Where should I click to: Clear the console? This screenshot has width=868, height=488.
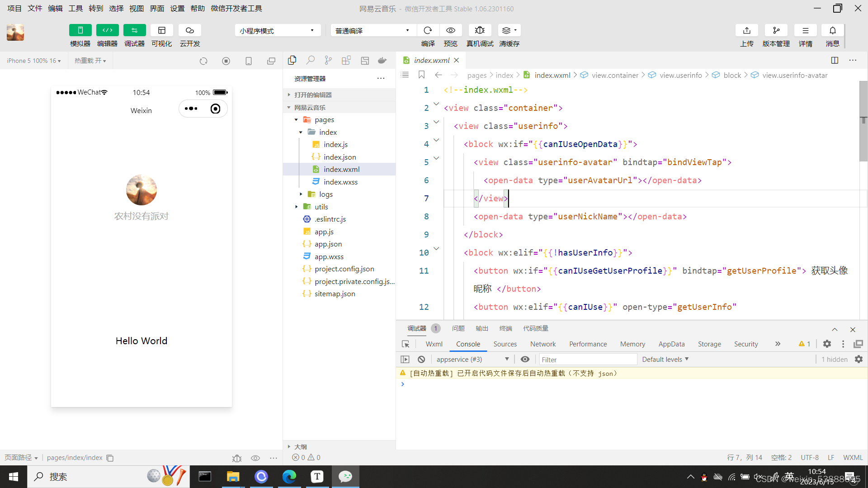(421, 359)
